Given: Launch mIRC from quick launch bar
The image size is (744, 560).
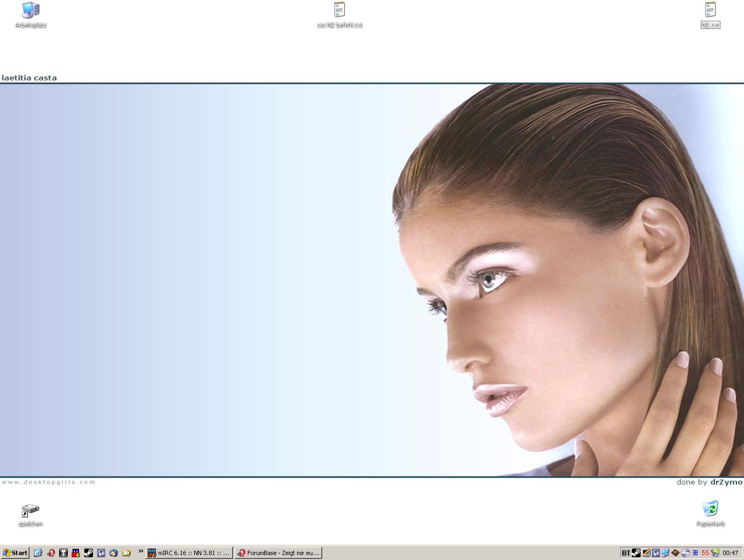Looking at the screenshot, I should [76, 553].
